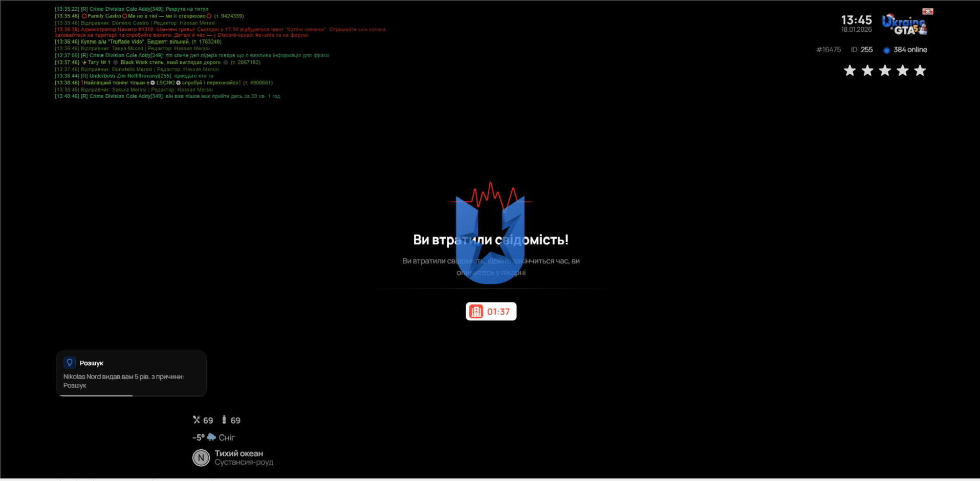980x481 pixels.
Task: Click the #16475 label
Action: 829,50
